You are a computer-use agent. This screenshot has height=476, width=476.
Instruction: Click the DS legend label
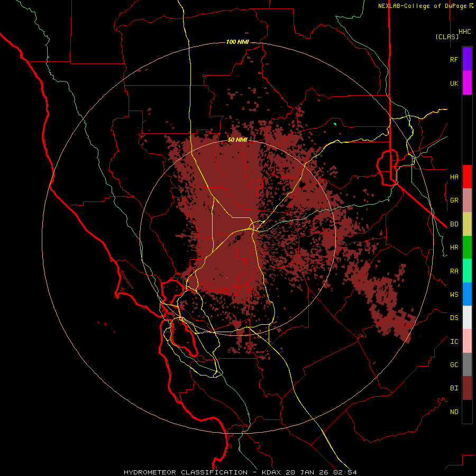[x=454, y=318]
